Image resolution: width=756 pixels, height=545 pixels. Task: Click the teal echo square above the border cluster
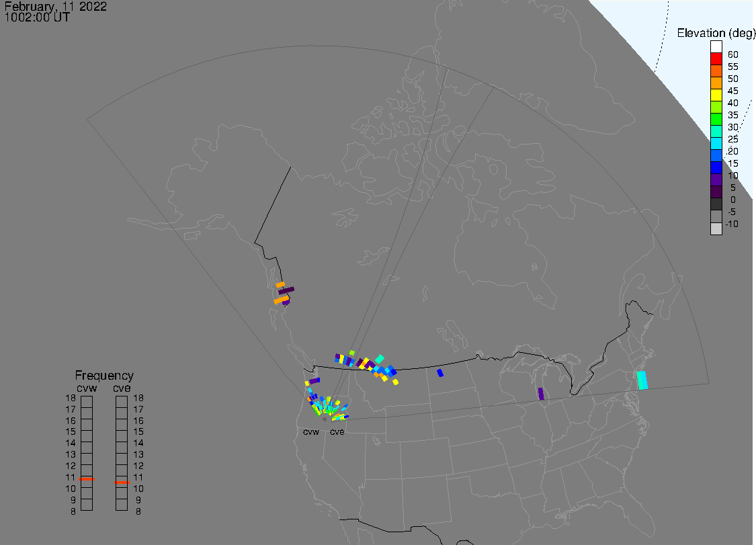[380, 359]
